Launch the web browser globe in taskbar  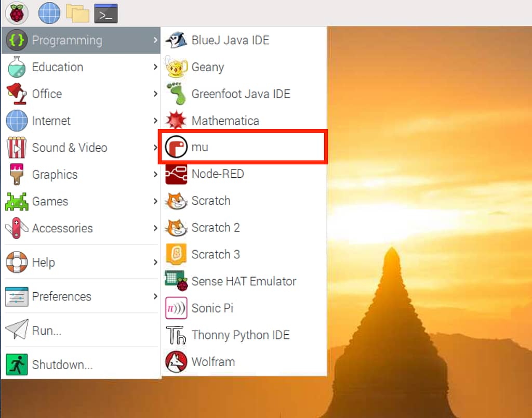(x=49, y=13)
